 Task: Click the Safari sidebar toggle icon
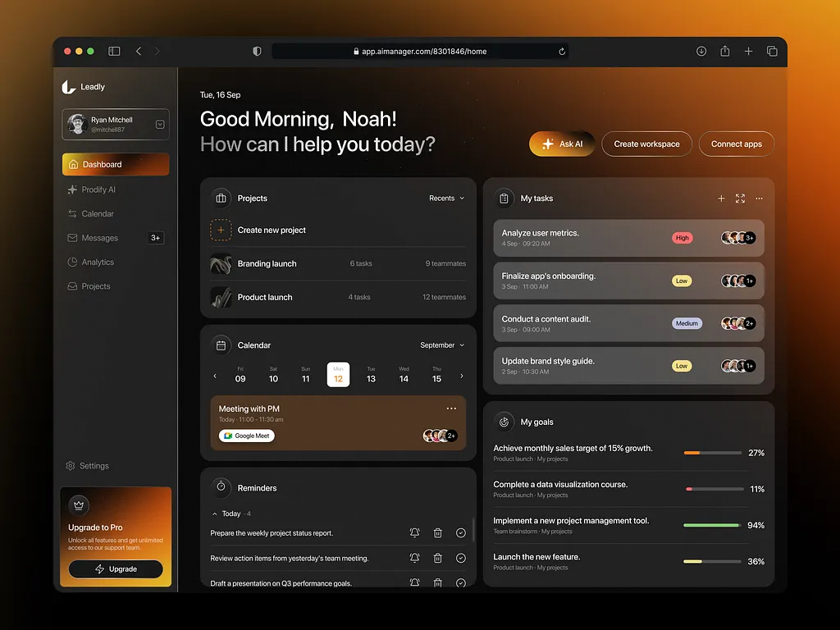tap(114, 51)
